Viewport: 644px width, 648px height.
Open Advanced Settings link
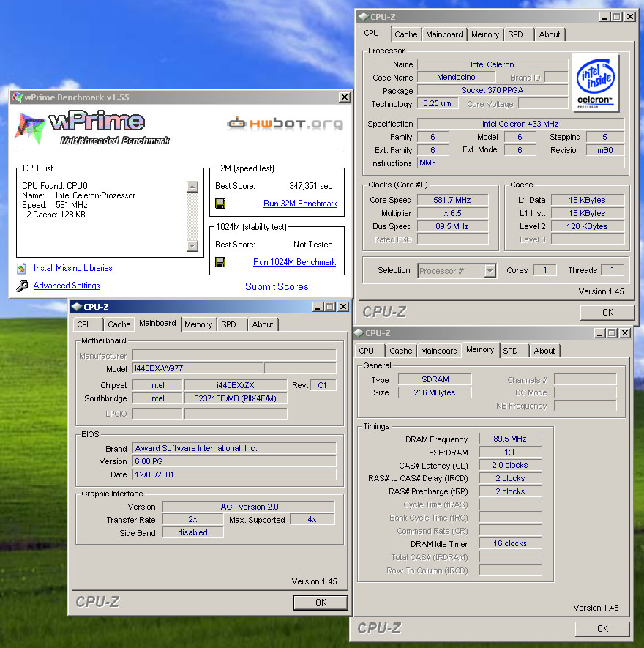pos(67,285)
